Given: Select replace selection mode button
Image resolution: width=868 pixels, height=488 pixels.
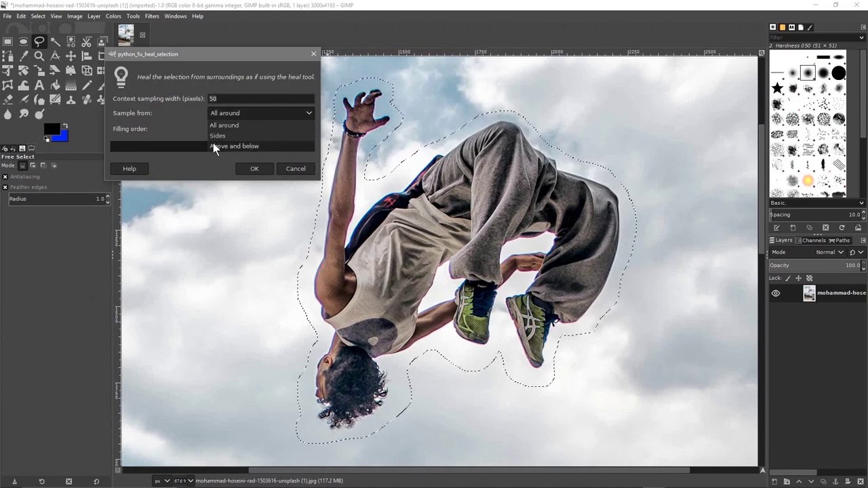Looking at the screenshot, I should click(x=23, y=165).
